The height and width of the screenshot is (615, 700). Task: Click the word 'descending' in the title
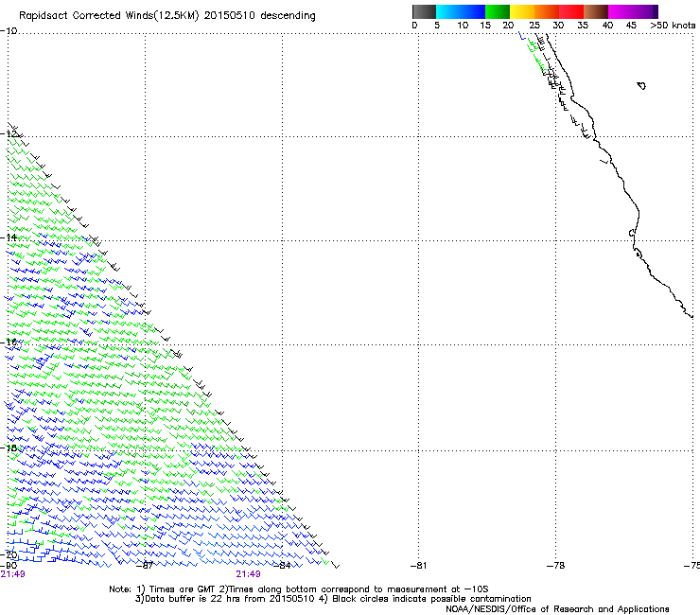coord(288,16)
